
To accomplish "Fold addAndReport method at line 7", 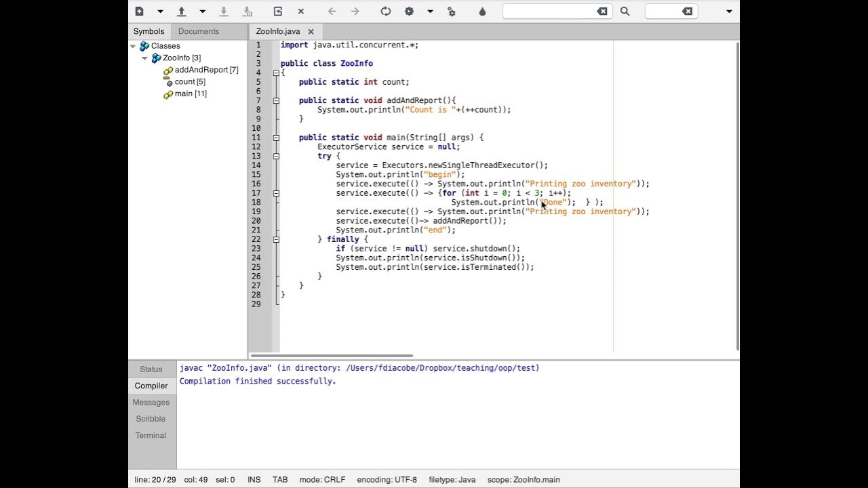I will click(276, 100).
